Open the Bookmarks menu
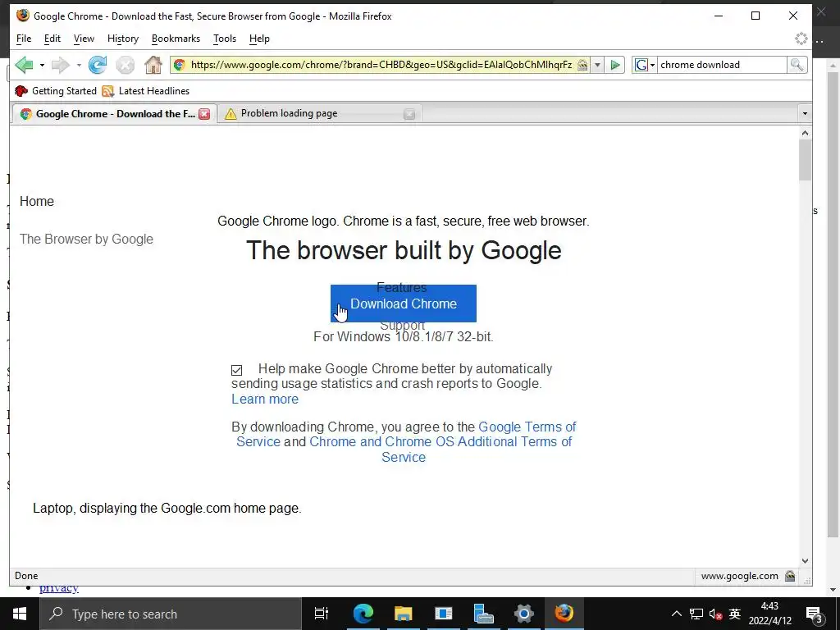The width and height of the screenshot is (840, 630). (x=176, y=39)
